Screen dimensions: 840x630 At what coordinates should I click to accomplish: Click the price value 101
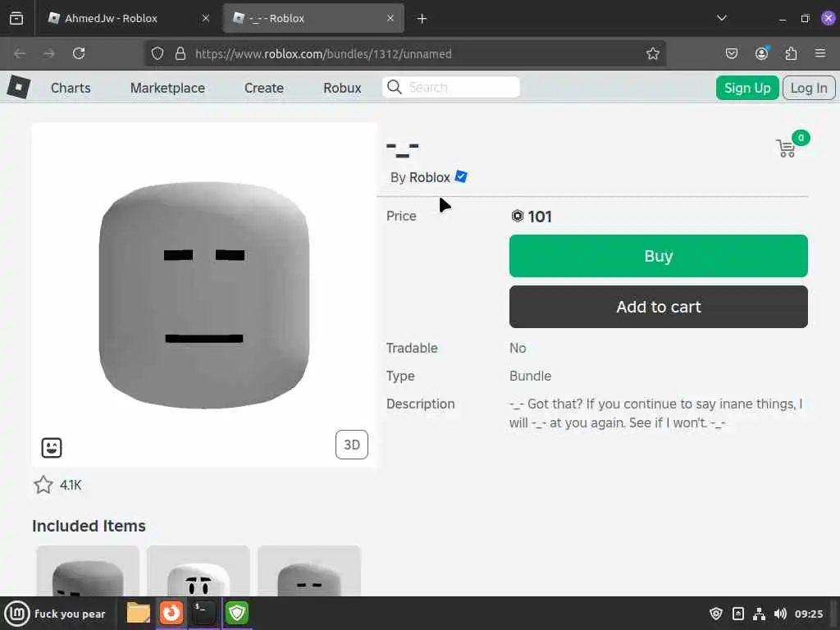pyautogui.click(x=540, y=217)
